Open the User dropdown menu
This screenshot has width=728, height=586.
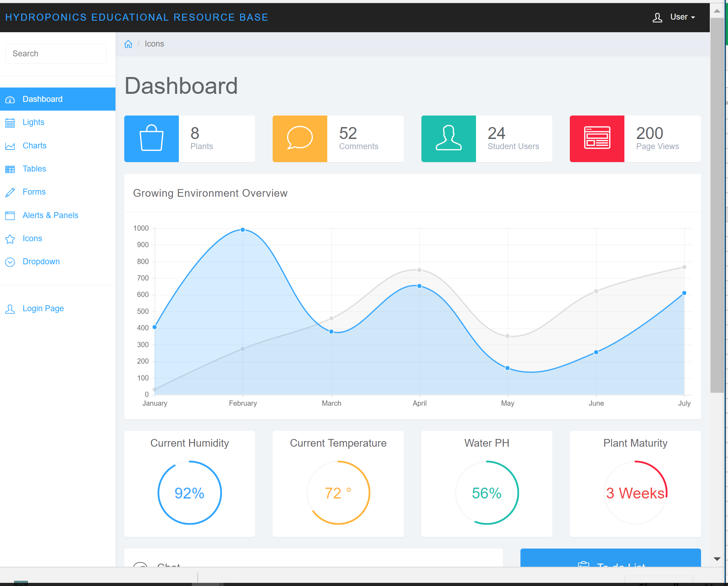pos(682,17)
